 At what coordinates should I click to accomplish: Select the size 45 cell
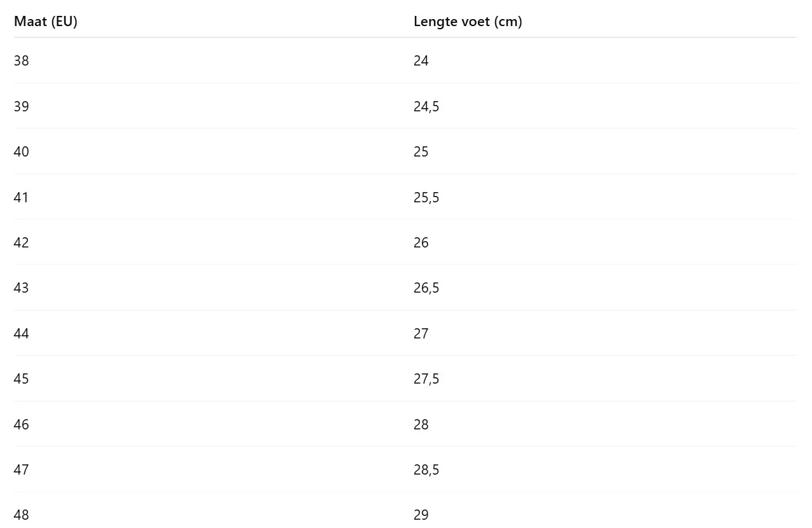pos(22,379)
